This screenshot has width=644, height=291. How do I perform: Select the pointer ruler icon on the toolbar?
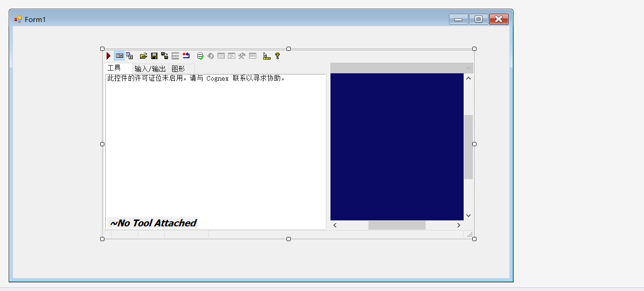tap(266, 56)
